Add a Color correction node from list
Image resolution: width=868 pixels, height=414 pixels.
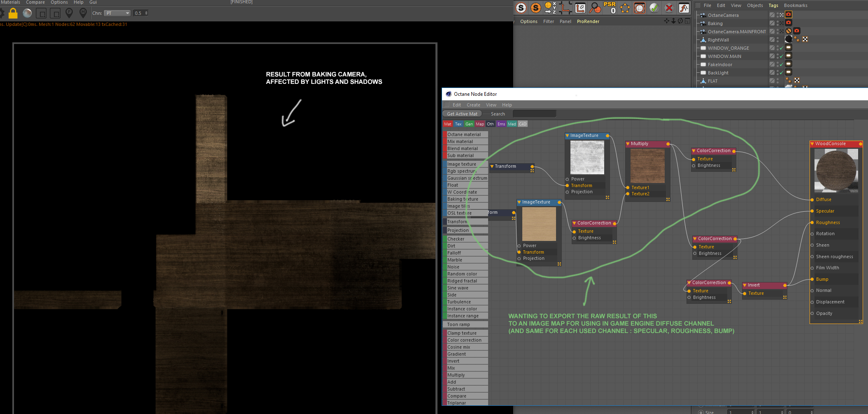465,340
